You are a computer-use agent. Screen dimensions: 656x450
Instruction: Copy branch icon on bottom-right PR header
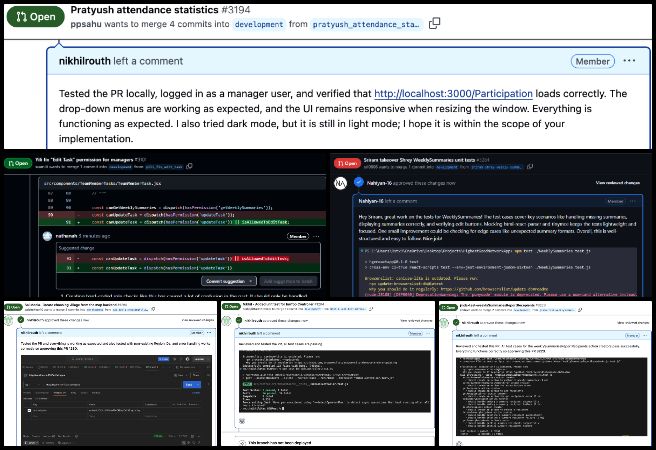[x=579, y=310]
